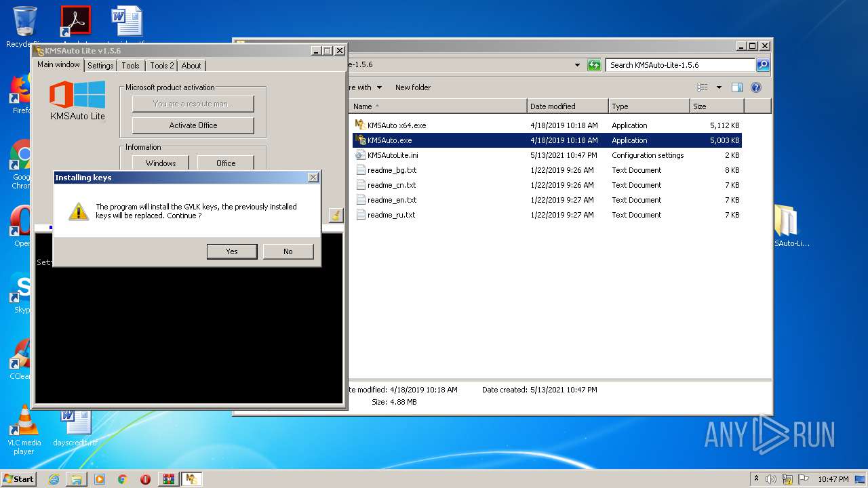Open the Tools 2 tab
This screenshot has width=868, height=488.
[161, 66]
